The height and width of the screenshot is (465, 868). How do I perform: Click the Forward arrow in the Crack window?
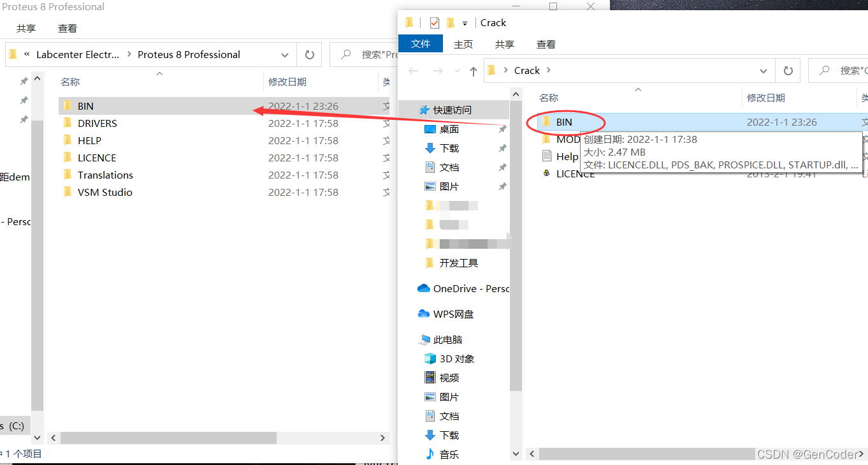pos(438,71)
